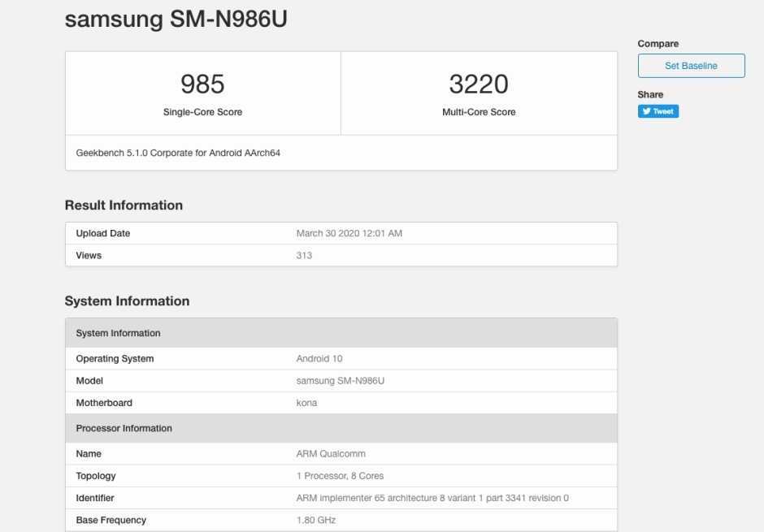Click the gray System Information table header row

(341, 333)
